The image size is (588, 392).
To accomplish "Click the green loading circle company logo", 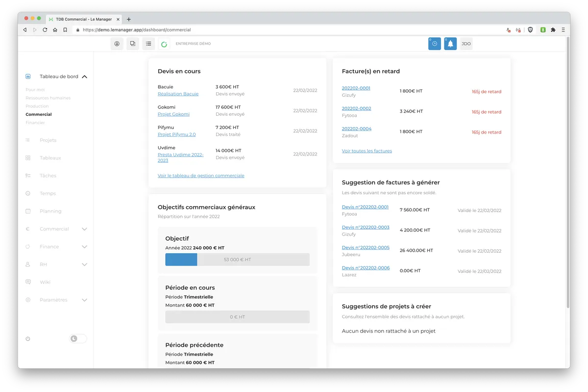I will coord(164,44).
